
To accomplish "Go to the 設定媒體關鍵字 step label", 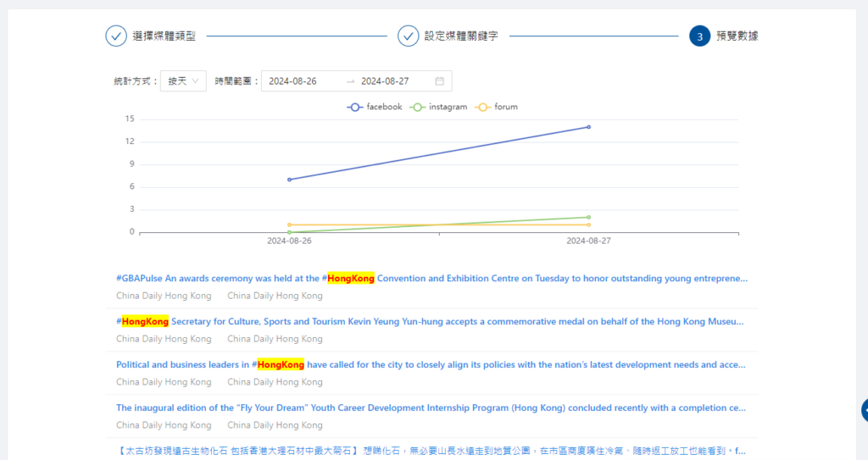I will tap(461, 36).
